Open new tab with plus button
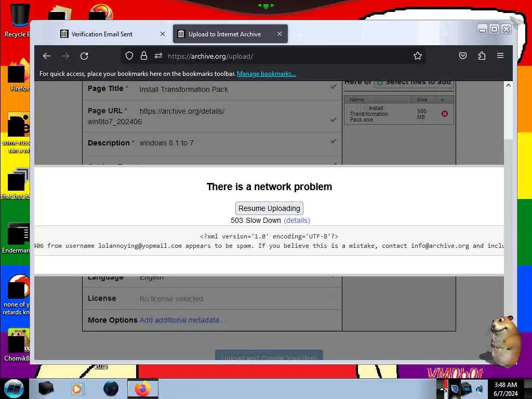Image resolution: width=532 pixels, height=399 pixels. (x=299, y=34)
